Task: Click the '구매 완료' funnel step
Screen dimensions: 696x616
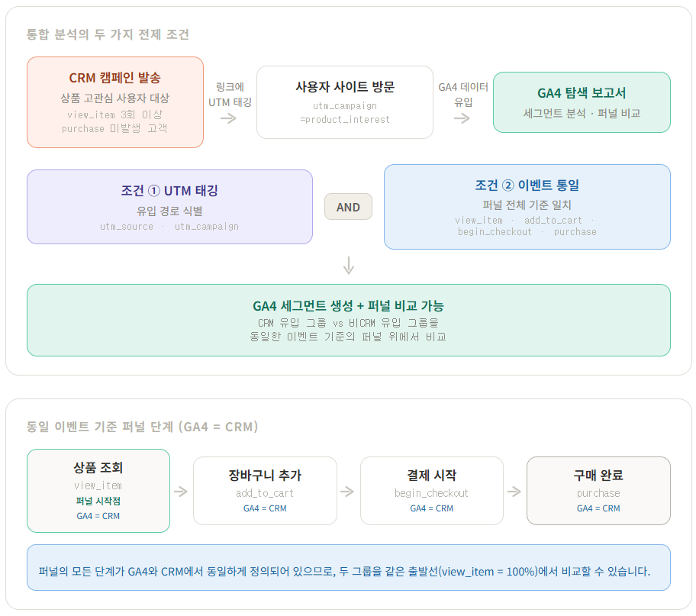Action: coord(598,491)
